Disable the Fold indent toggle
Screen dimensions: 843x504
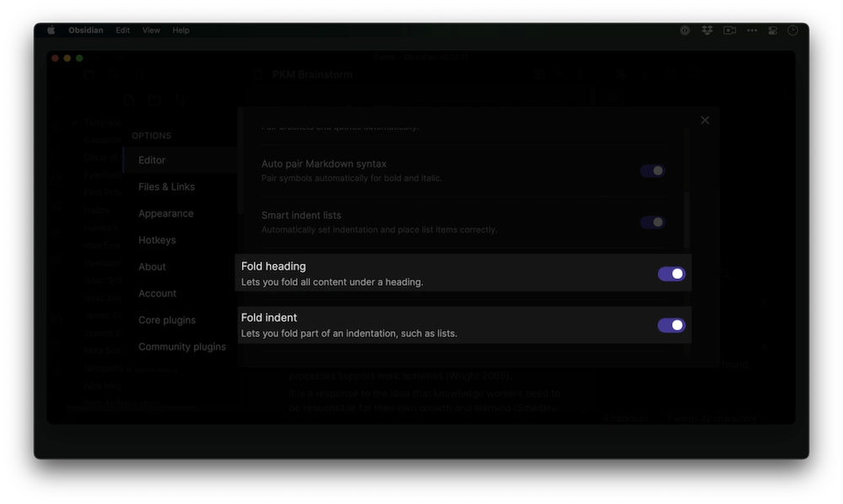[672, 325]
